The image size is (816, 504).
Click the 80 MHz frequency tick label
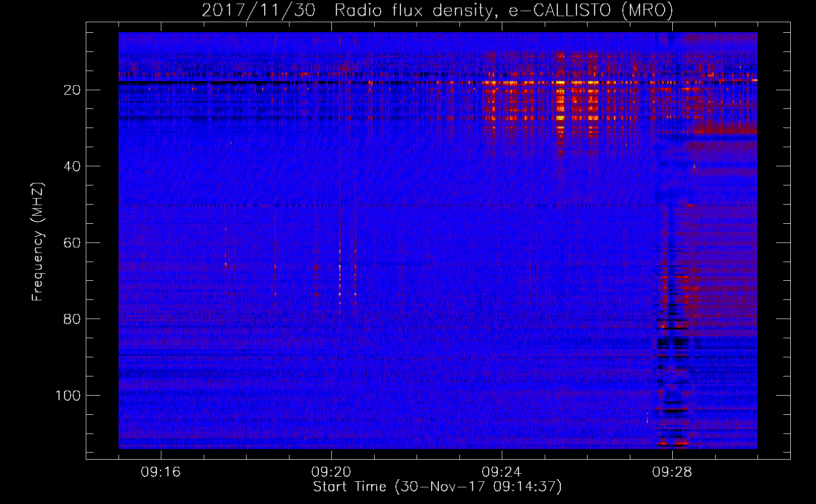click(x=72, y=319)
